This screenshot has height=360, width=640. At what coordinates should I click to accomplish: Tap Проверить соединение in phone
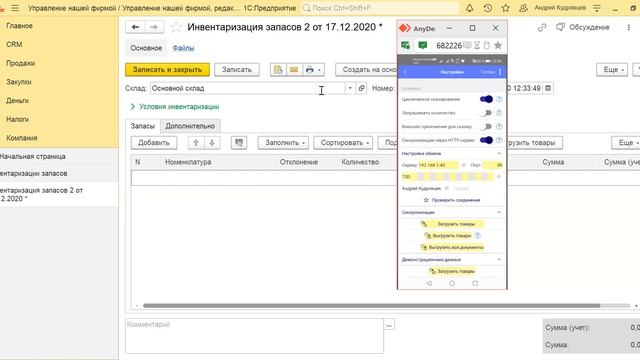452,200
